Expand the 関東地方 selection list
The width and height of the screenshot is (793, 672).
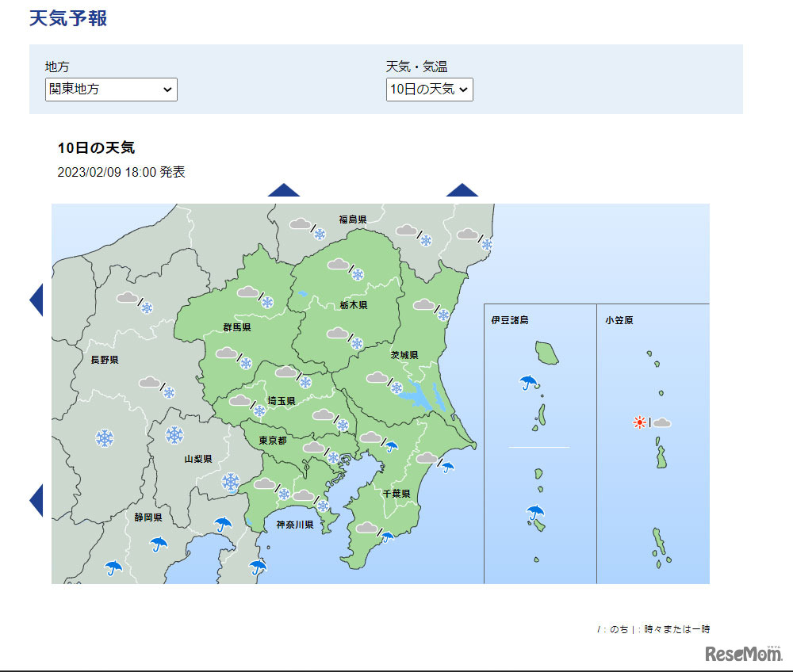pos(110,90)
